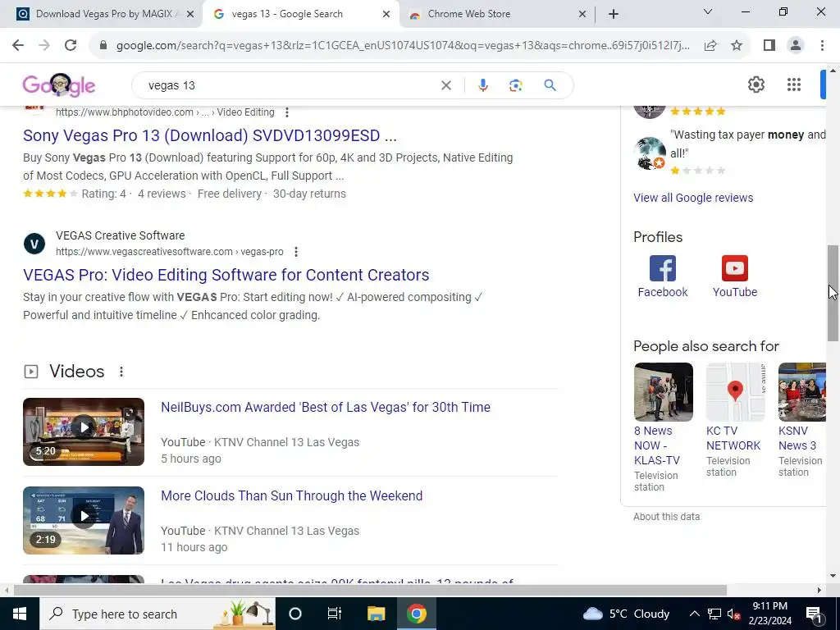Click the horizontal scrollbar at page bottom
The width and height of the screenshot is (840, 630).
pyautogui.click(x=370, y=591)
